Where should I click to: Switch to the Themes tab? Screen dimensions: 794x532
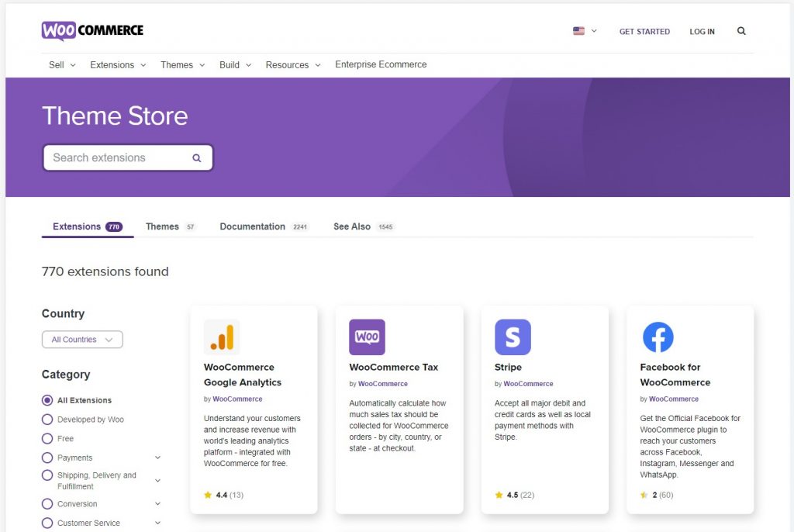[x=162, y=226]
